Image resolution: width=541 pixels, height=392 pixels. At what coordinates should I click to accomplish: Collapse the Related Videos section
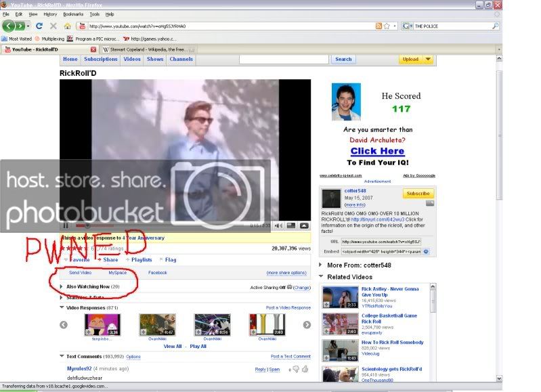point(321,276)
